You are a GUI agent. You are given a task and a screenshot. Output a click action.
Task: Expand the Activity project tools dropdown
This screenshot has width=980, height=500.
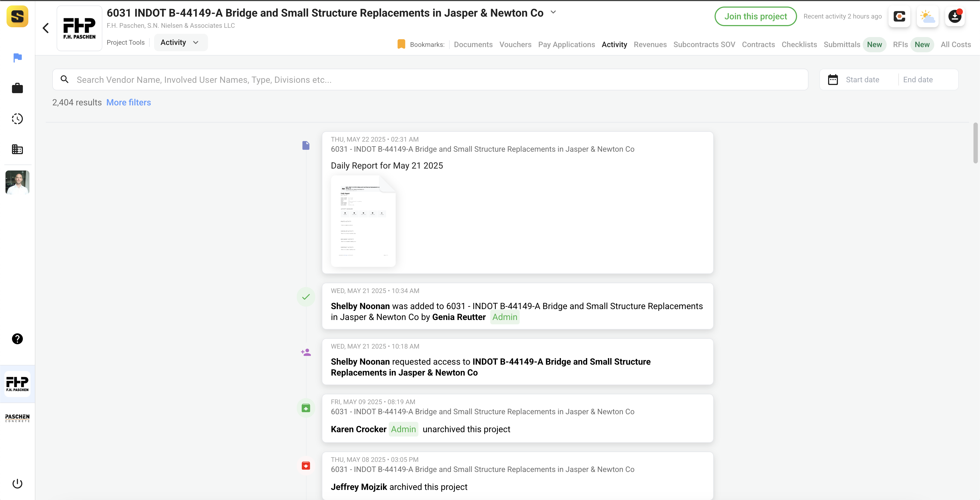pos(180,42)
